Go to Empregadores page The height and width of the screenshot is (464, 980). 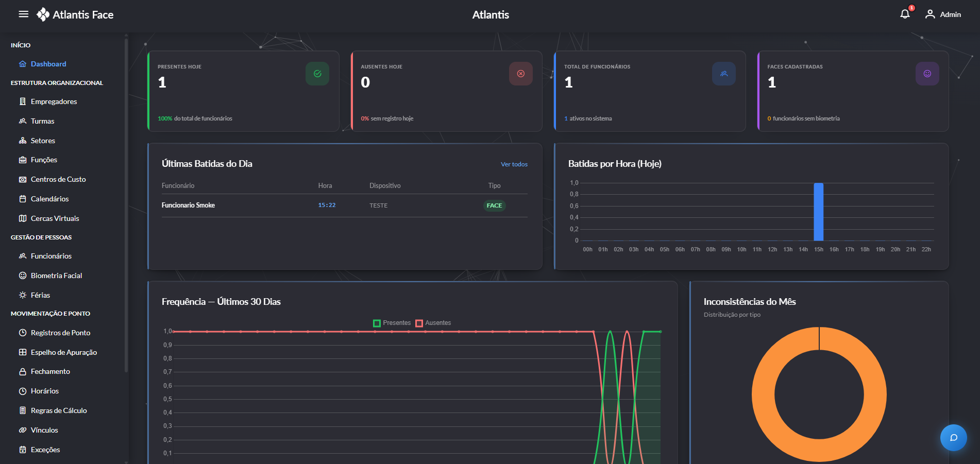(54, 101)
